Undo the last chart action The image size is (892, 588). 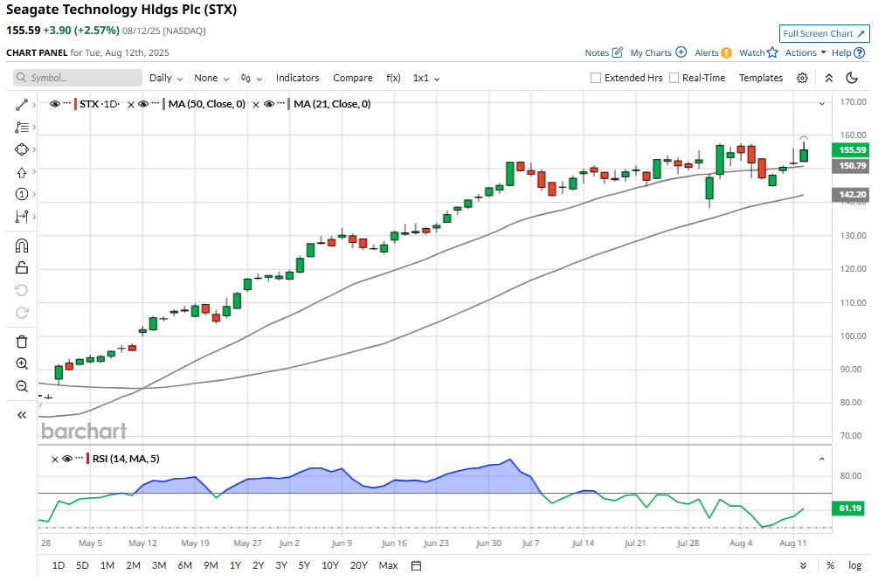[x=22, y=291]
